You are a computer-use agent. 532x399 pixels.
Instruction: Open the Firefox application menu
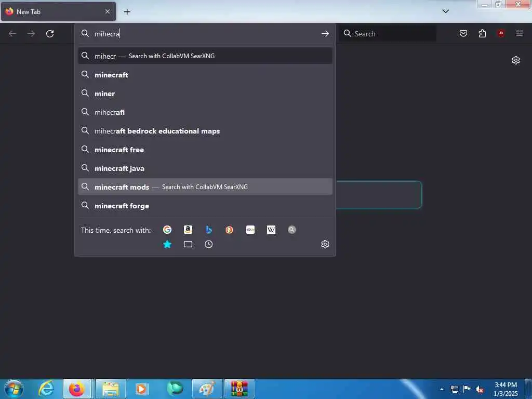pos(520,33)
